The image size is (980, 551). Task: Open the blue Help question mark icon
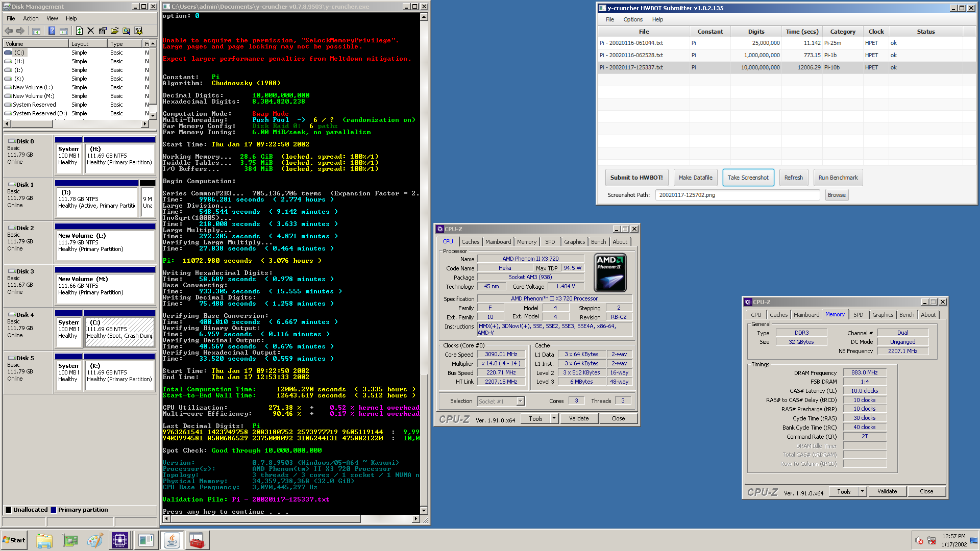[52, 31]
